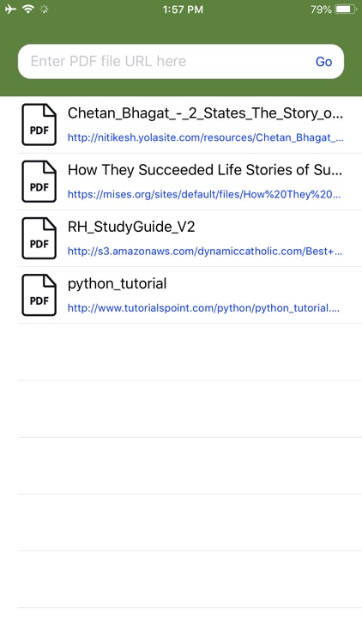Select the RH_StudyGuide_V2 title
The width and height of the screenshot is (362, 644).
131,227
